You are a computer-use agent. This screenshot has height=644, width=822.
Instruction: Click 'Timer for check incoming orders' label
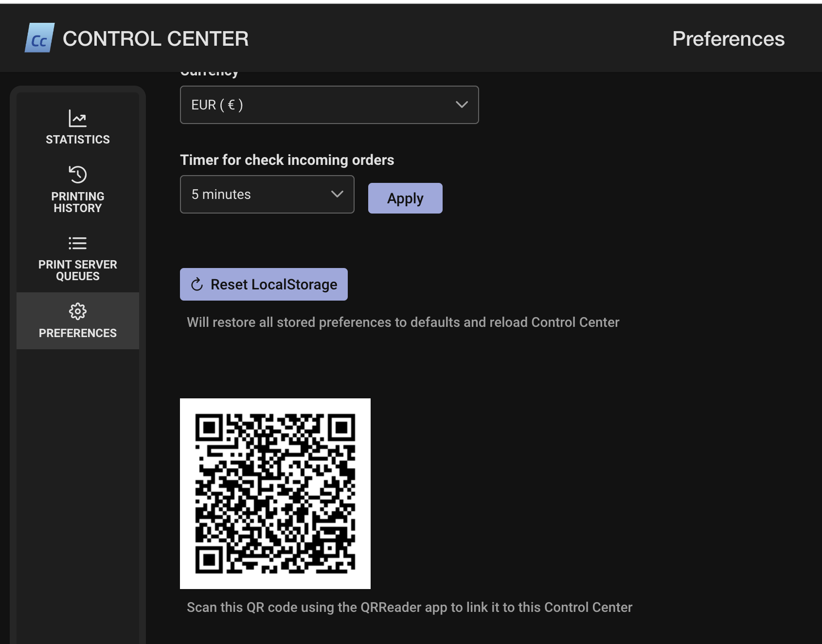coord(287,160)
